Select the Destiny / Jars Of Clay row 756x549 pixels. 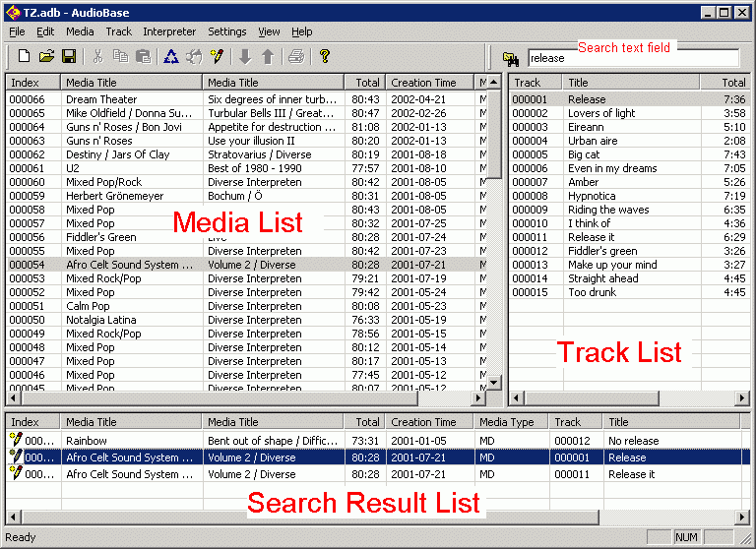[x=247, y=154]
